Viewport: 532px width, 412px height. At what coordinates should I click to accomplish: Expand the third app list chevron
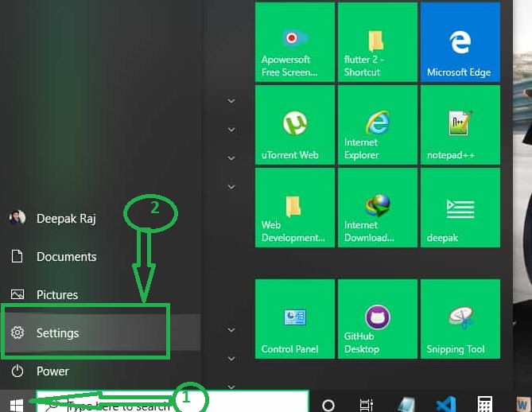tap(231, 157)
